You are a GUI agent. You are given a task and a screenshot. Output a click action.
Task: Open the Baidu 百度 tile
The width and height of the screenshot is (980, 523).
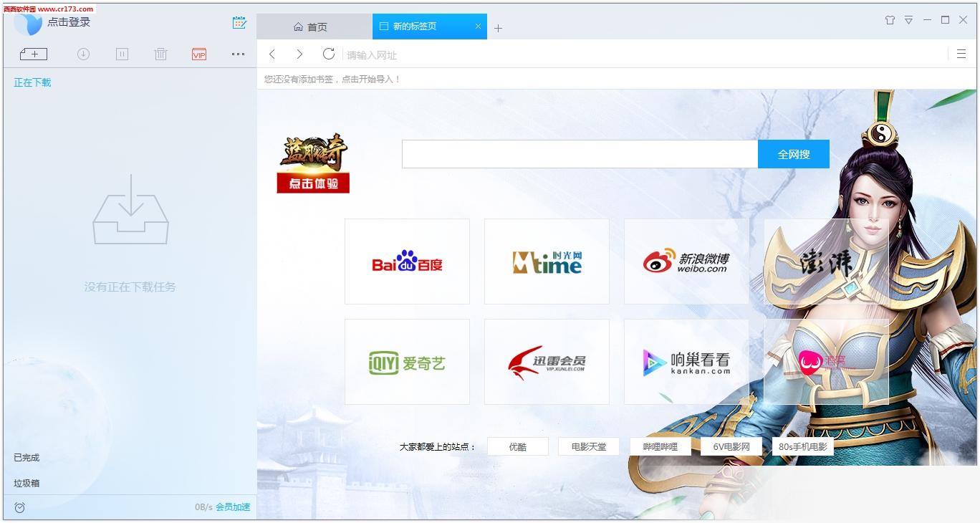pos(407,261)
